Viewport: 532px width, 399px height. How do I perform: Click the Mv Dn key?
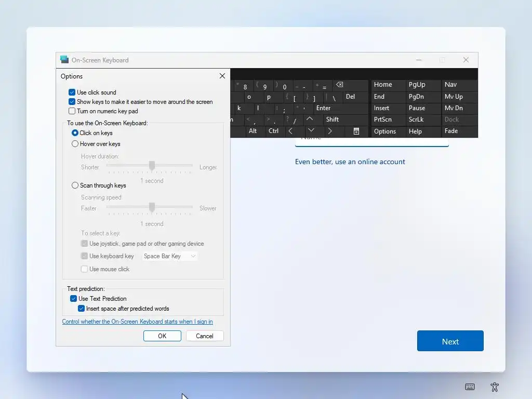[459, 108]
